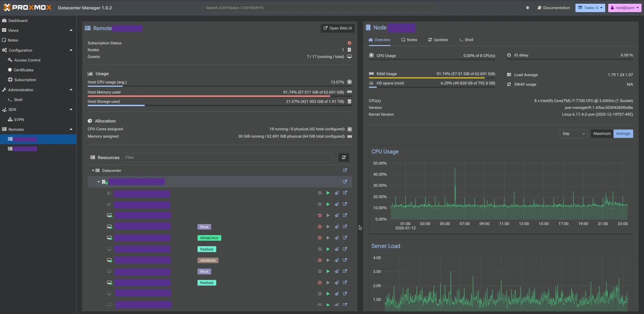644x314 pixels.
Task: Start the freebsd guest with the play icon
Action: click(x=328, y=249)
